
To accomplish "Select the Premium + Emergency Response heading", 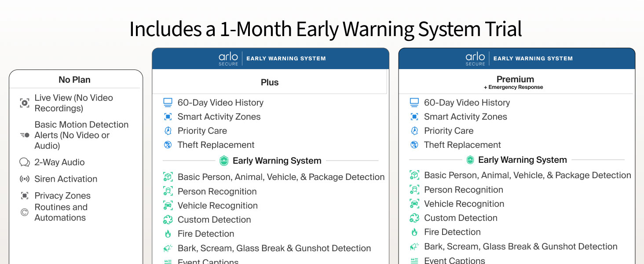I will coord(515,82).
